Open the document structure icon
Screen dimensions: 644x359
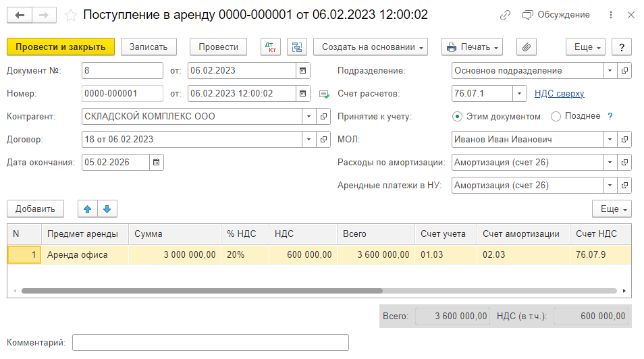tap(296, 47)
